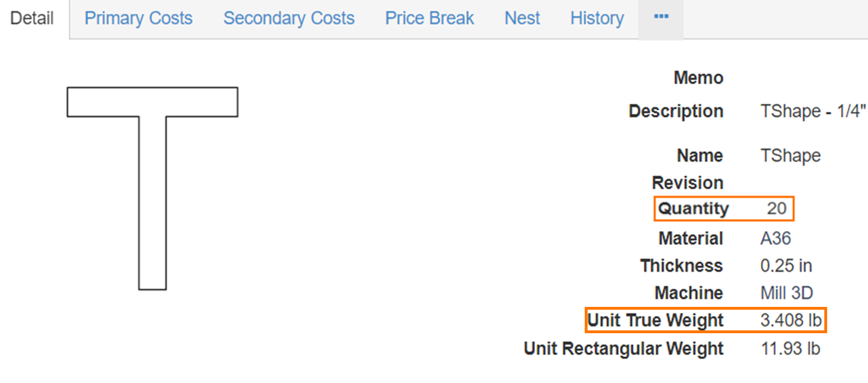Open the Secondary Costs tab
868x383 pixels.
click(289, 18)
